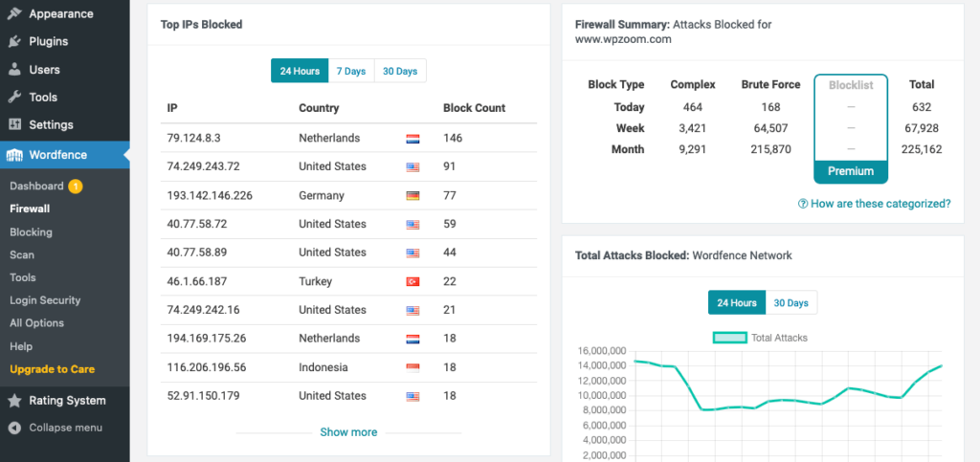The image size is (980, 462).
Task: Toggle the Total Attacks legend swatch
Action: [x=730, y=338]
